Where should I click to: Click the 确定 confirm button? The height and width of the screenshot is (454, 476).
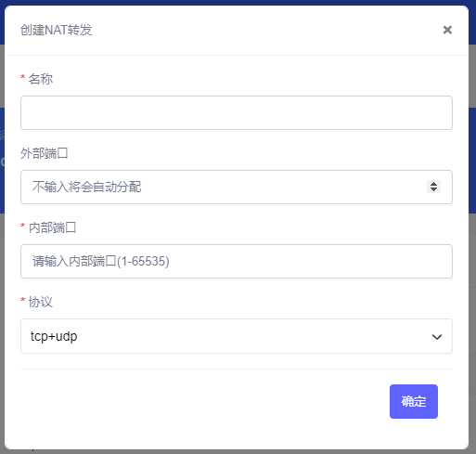[414, 401]
